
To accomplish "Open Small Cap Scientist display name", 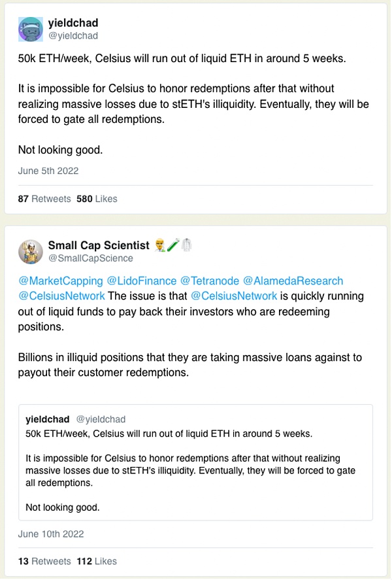I will tap(99, 245).
